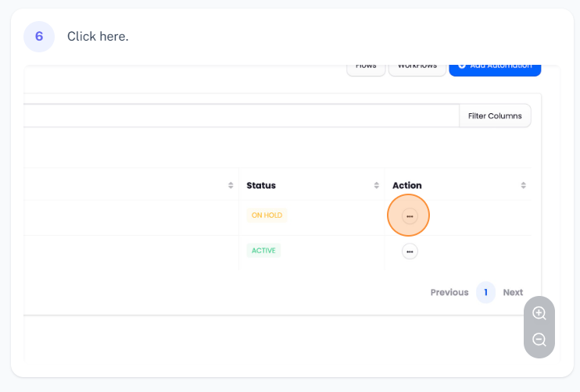This screenshot has height=392, width=580.
Task: Go to the Previous page
Action: click(449, 292)
